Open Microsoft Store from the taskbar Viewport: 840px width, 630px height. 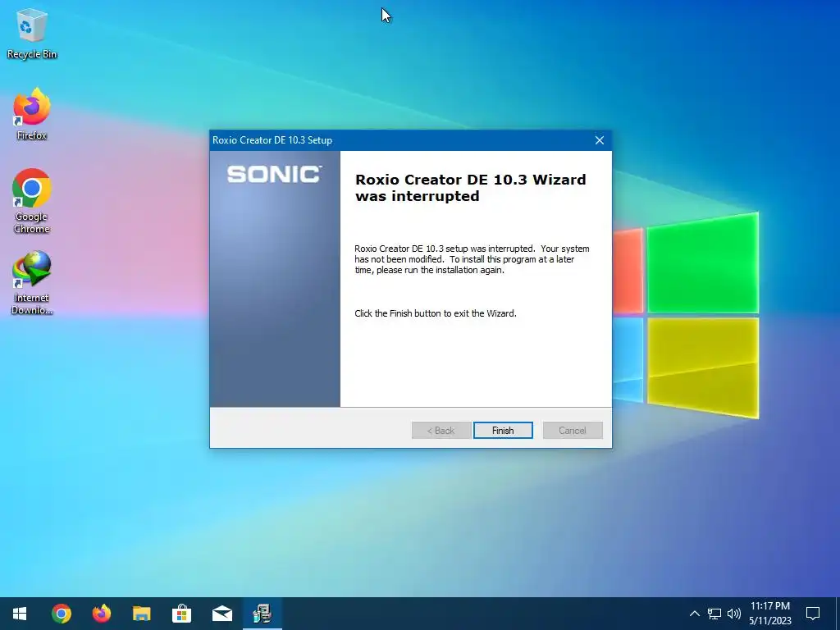[x=181, y=614]
